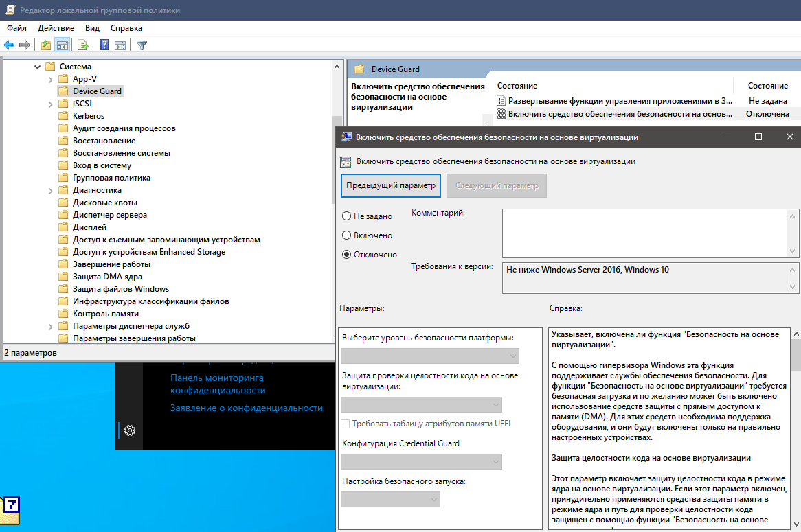Click the help text scrollbar down arrow
This screenshot has width=801, height=532.
tap(796, 525)
